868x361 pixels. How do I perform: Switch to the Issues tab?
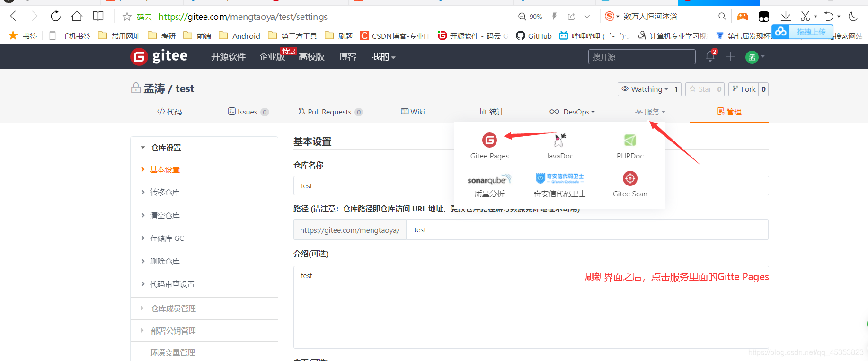[248, 112]
